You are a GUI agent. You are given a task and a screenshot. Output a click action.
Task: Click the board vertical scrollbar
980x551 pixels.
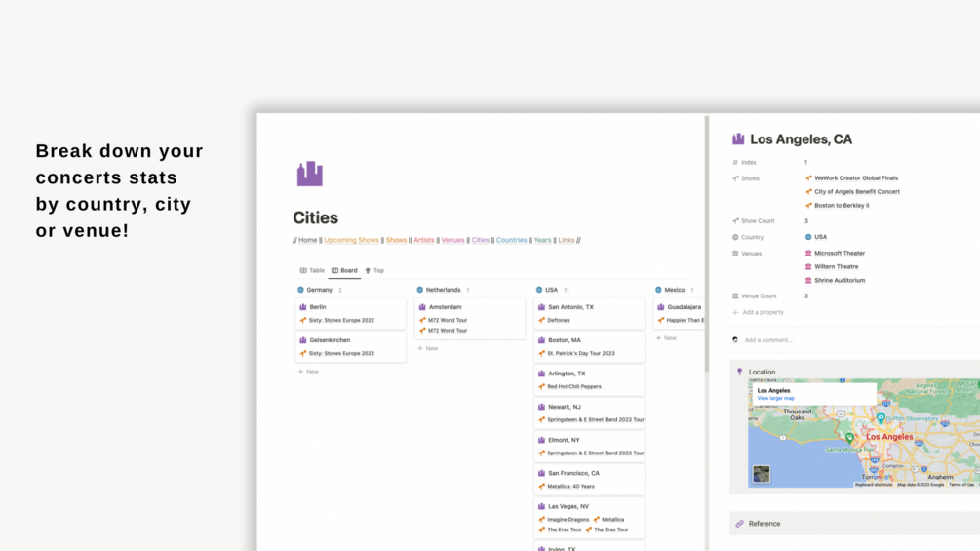(x=707, y=244)
